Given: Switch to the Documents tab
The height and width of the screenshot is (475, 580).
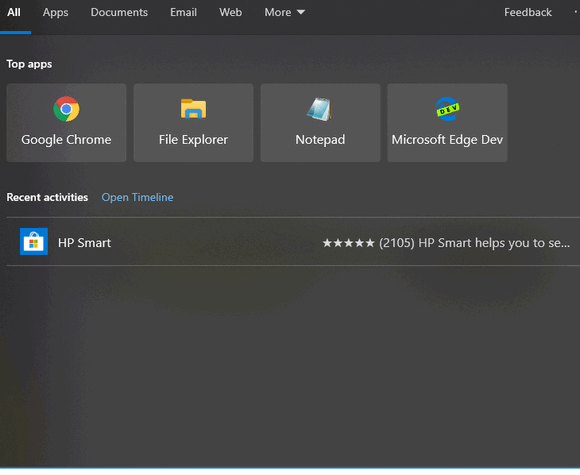Looking at the screenshot, I should (119, 13).
